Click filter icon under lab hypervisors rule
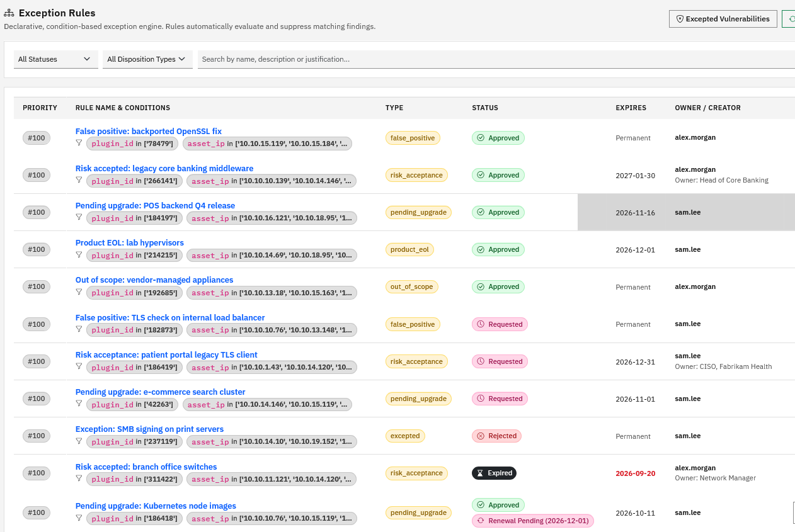The height and width of the screenshot is (532, 795). 79,254
